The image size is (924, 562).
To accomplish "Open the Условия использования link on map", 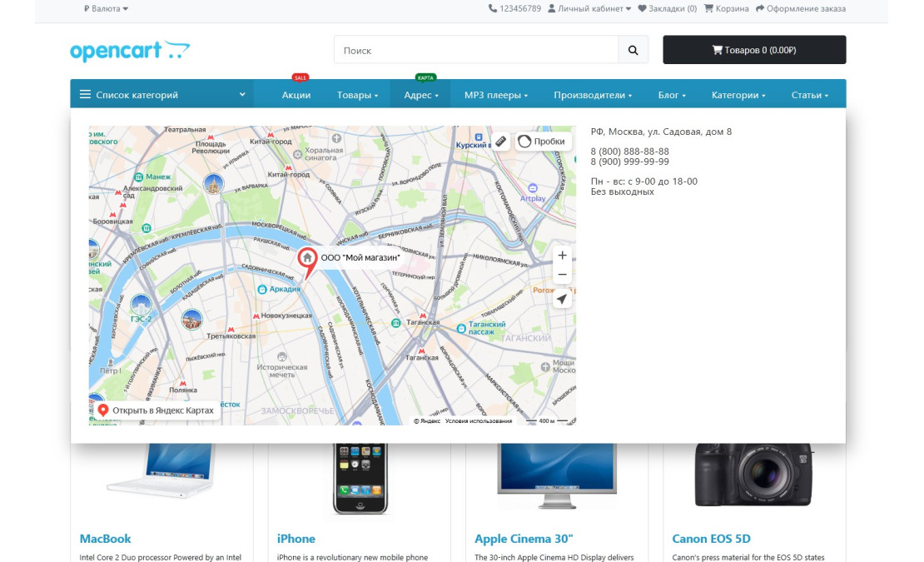I will coord(479,421).
